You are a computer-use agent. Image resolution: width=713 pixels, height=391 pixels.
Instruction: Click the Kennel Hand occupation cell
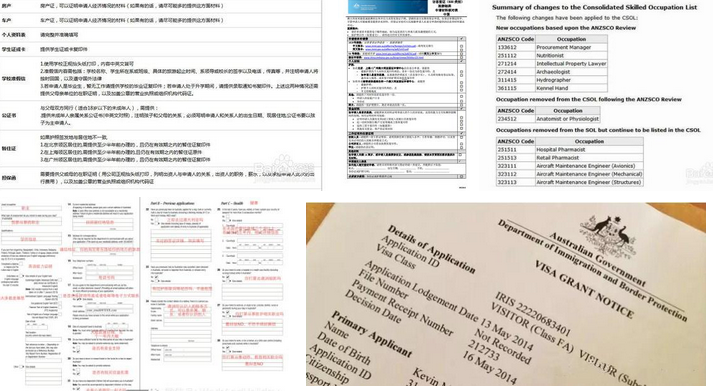(x=571, y=88)
